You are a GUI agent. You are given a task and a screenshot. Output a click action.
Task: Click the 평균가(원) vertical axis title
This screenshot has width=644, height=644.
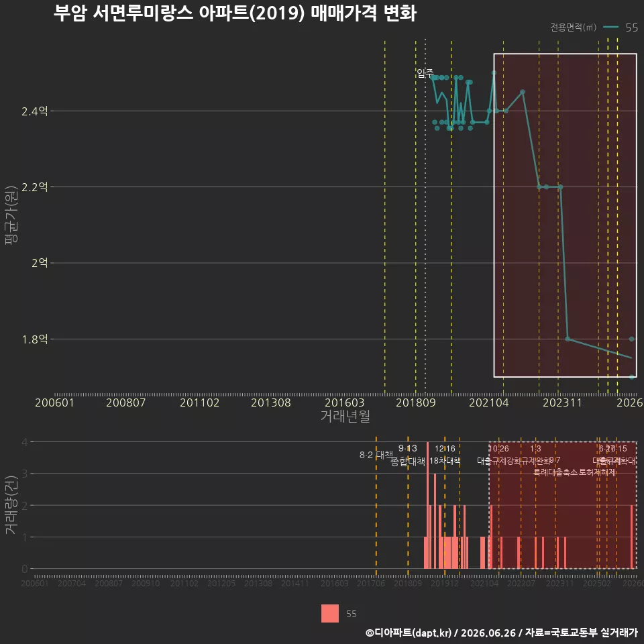pos(11,215)
